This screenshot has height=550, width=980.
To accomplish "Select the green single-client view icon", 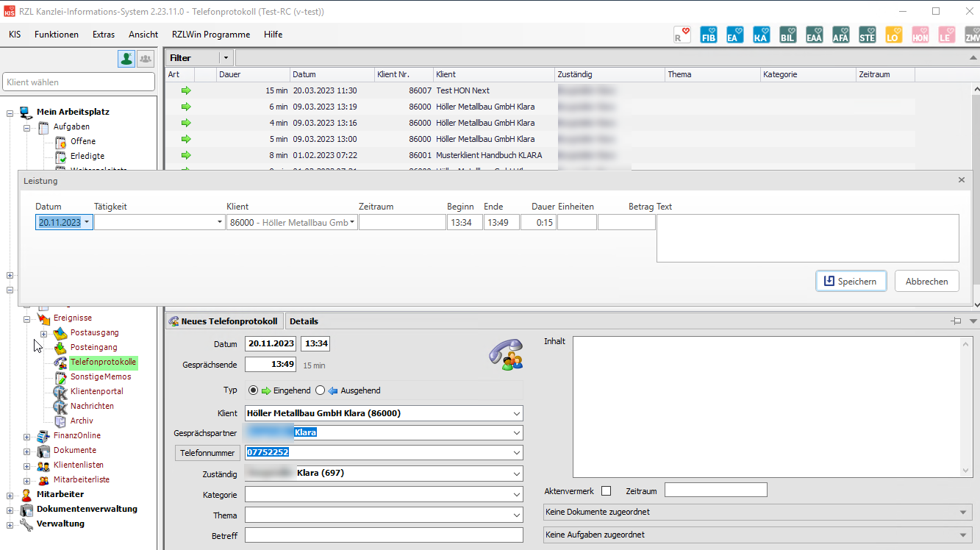I will click(126, 59).
